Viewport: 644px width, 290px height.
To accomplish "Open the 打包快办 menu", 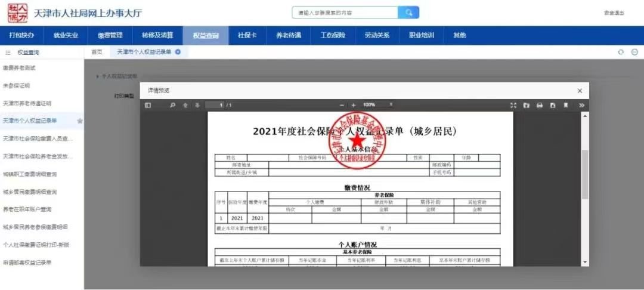I will point(21,35).
